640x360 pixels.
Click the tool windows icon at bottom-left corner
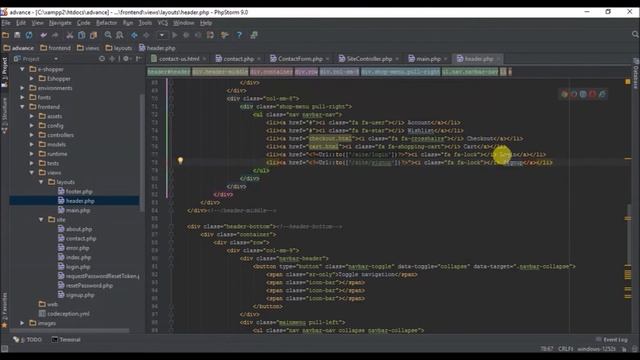coord(4,349)
